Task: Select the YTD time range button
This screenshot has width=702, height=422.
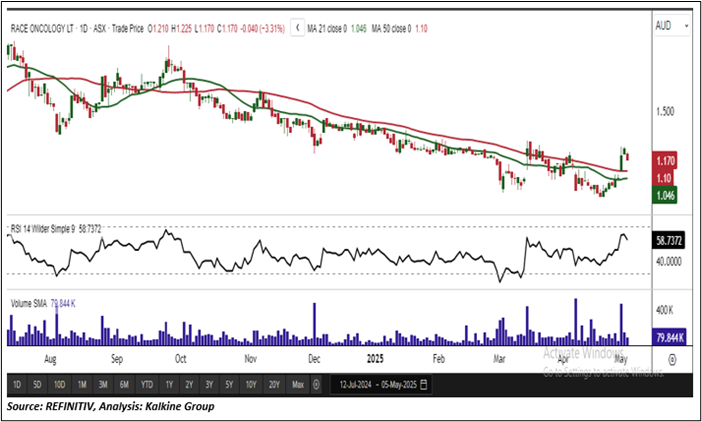Action: click(x=147, y=384)
